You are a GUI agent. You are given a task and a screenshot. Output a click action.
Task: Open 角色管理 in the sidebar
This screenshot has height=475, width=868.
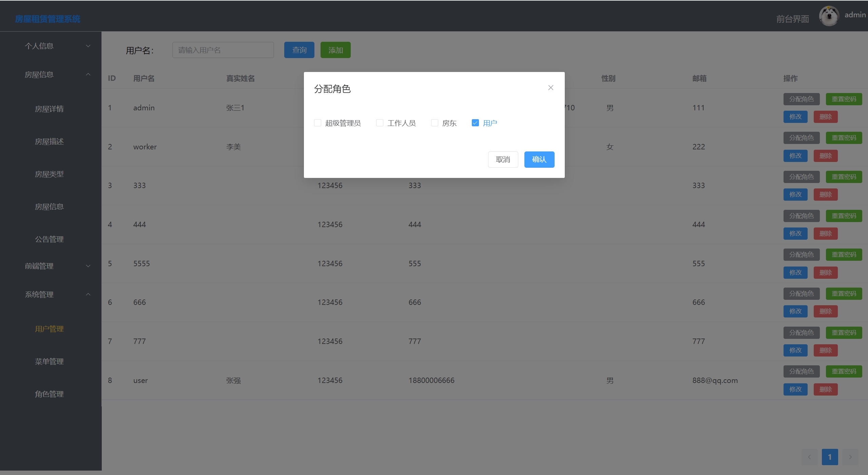pos(49,394)
